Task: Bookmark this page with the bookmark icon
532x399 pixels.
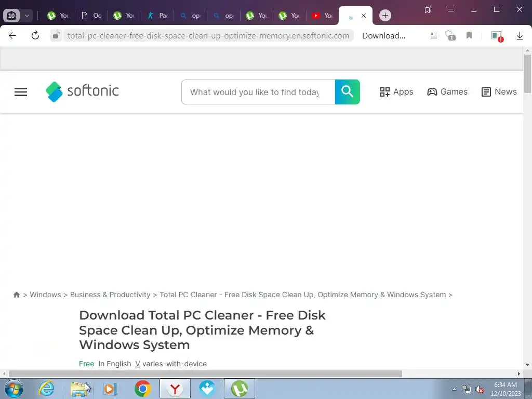Action: coord(469,35)
